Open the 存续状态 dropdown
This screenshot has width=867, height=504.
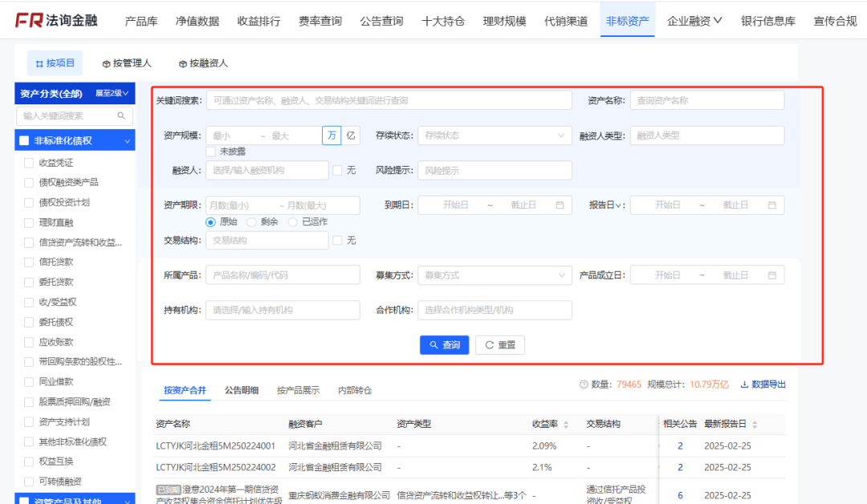pyautogui.click(x=495, y=135)
